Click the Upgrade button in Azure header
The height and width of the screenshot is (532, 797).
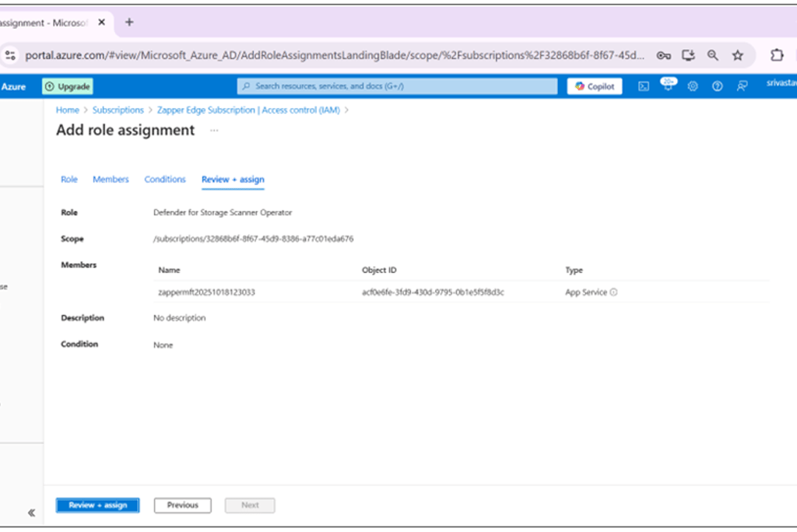pyautogui.click(x=68, y=86)
